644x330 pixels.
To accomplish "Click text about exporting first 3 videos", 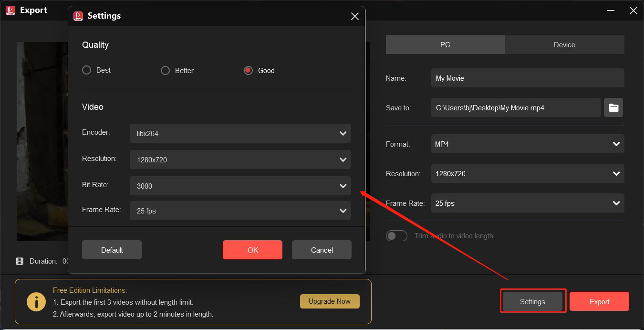I will (123, 302).
